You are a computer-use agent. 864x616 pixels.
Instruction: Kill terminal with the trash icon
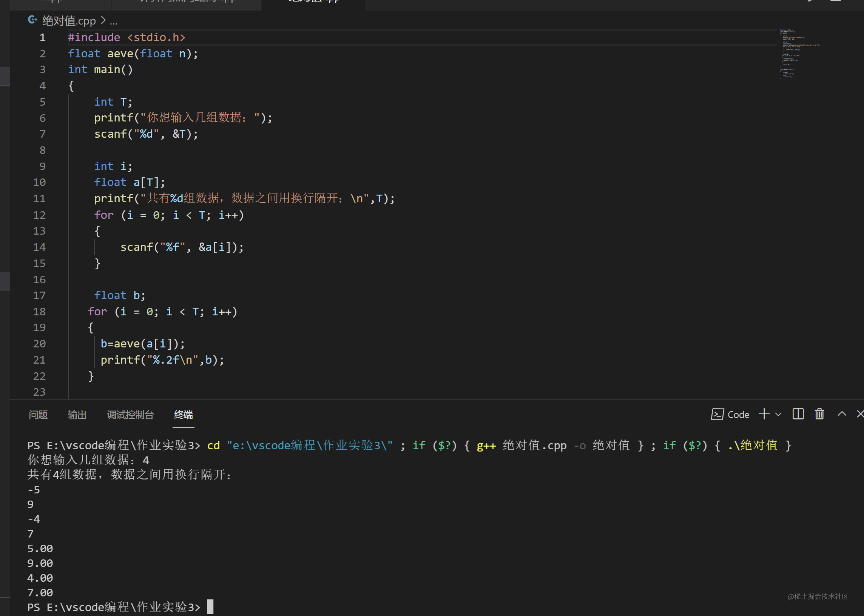(x=819, y=414)
